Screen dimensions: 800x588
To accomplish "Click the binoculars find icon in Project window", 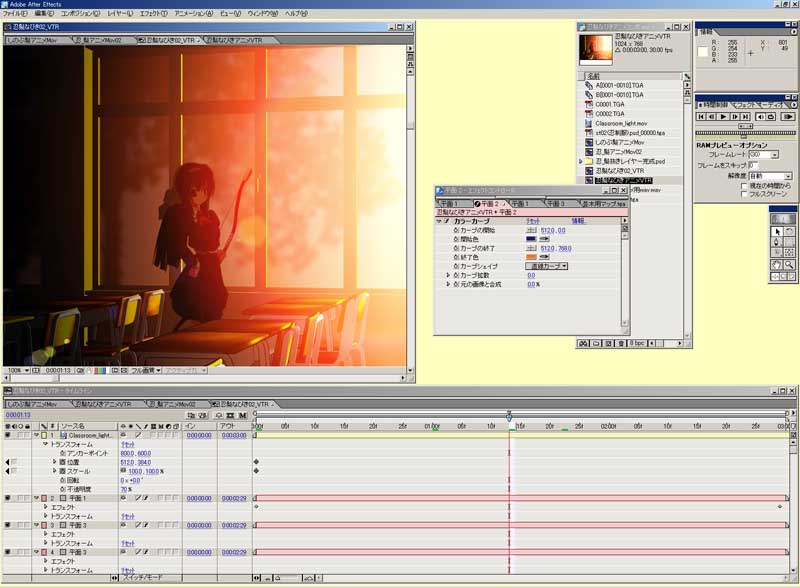I will point(583,344).
